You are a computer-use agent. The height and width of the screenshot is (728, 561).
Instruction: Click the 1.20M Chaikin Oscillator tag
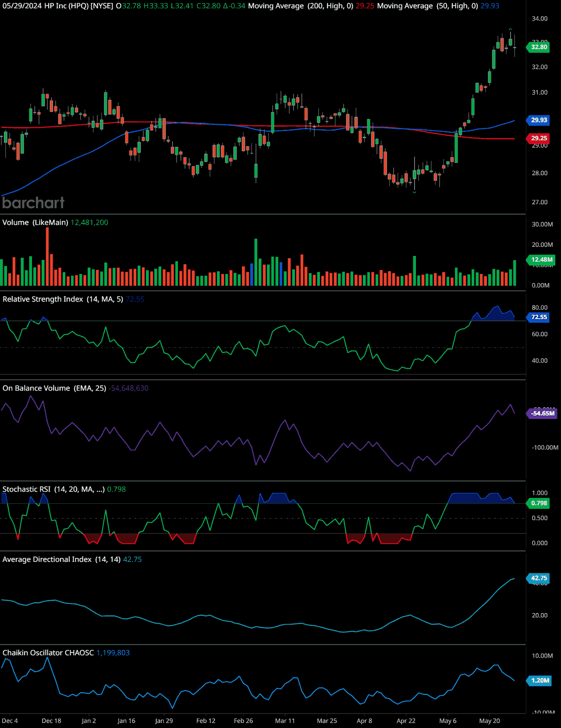[x=540, y=681]
